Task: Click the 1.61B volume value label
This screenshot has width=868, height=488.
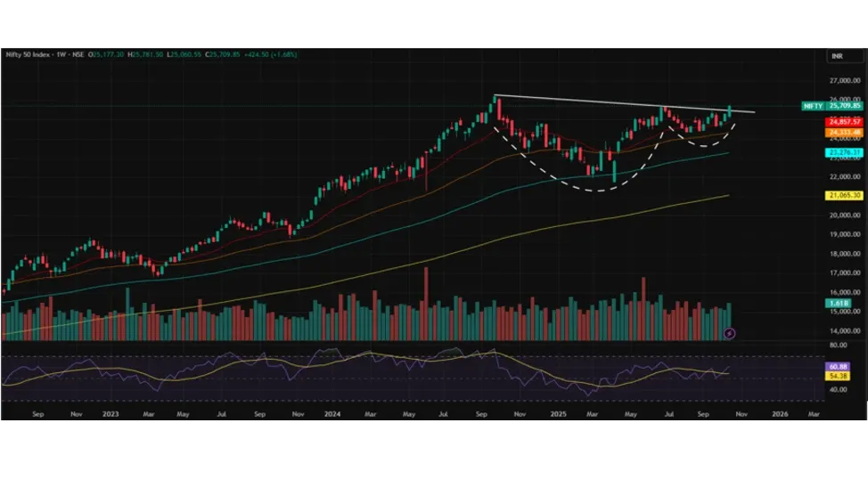Action: click(839, 304)
